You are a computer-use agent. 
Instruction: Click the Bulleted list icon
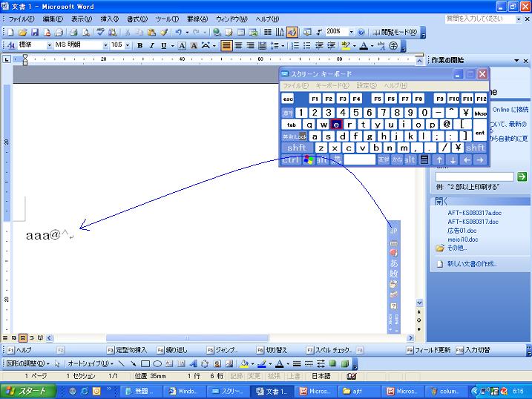(307, 45)
